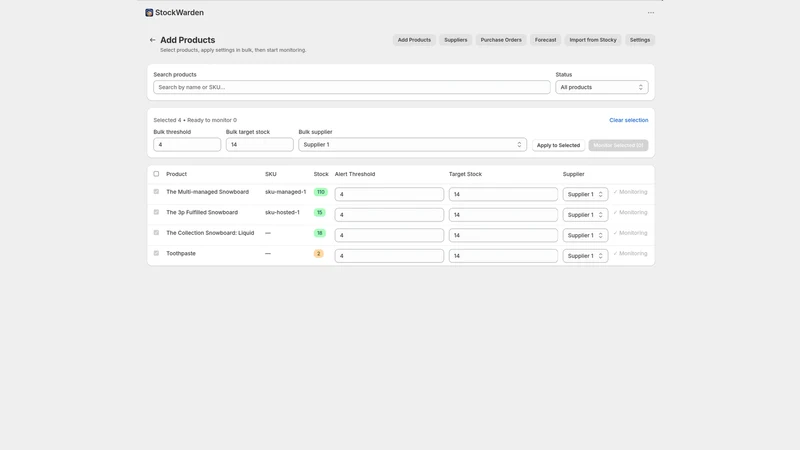This screenshot has width=800, height=450.
Task: Click the SKU sku-managed-1
Action: (x=286, y=192)
